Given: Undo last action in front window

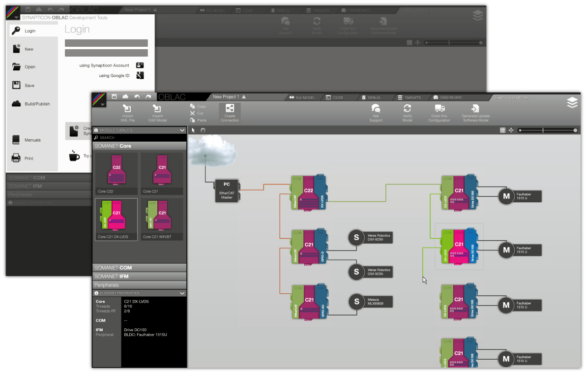Looking at the screenshot, I should (137, 97).
